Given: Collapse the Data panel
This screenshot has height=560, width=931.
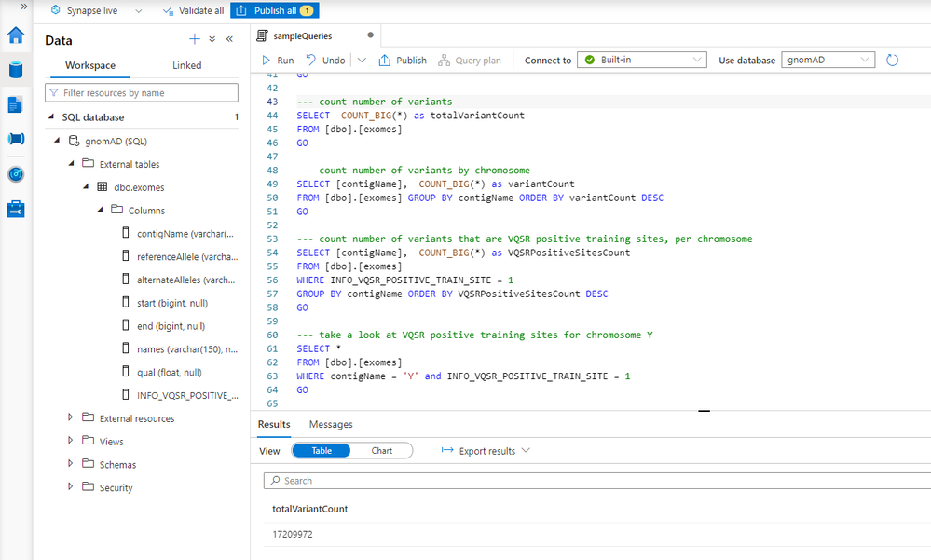Looking at the screenshot, I should click(x=229, y=39).
